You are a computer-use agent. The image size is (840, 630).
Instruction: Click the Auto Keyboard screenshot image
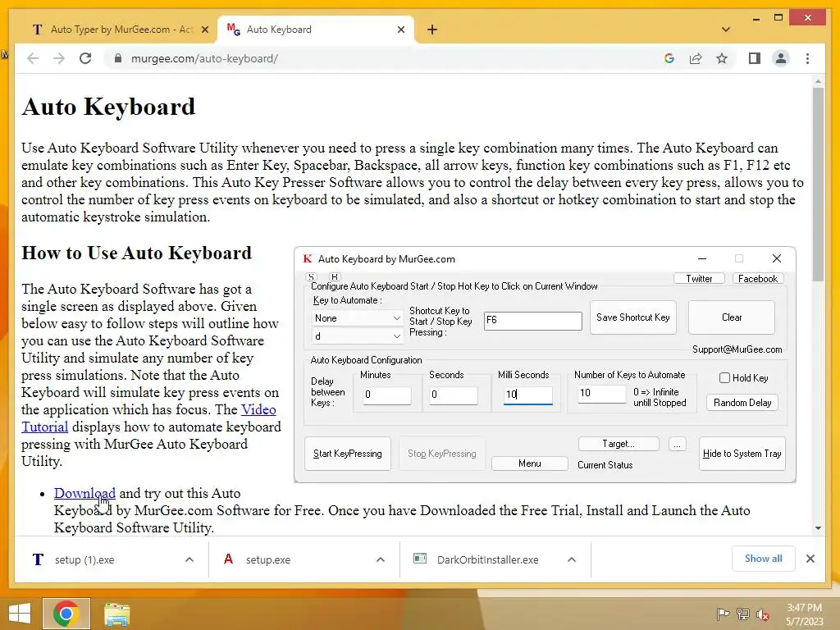(545, 365)
